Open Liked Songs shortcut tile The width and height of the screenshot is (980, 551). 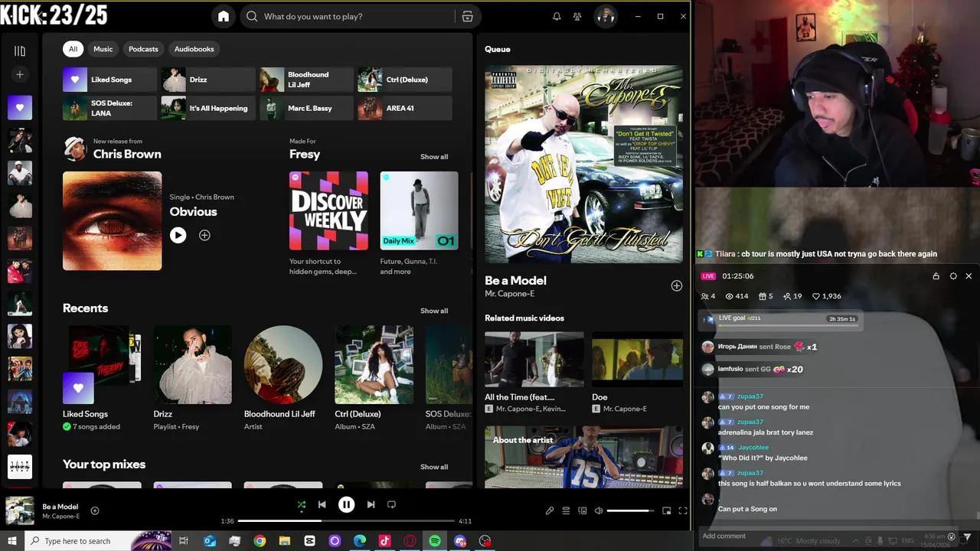(109, 80)
